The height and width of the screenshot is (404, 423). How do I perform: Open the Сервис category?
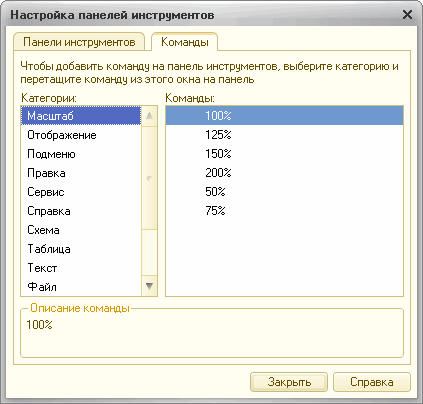point(81,192)
